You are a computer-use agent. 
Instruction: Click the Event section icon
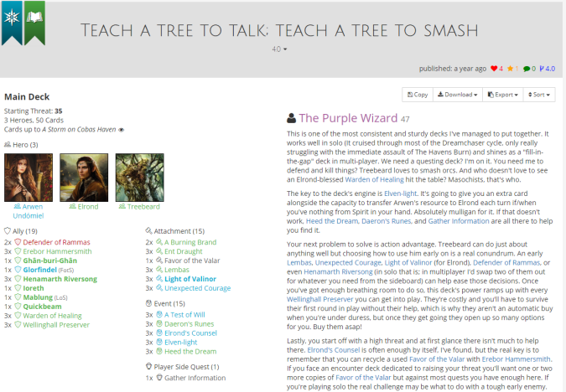(148, 303)
